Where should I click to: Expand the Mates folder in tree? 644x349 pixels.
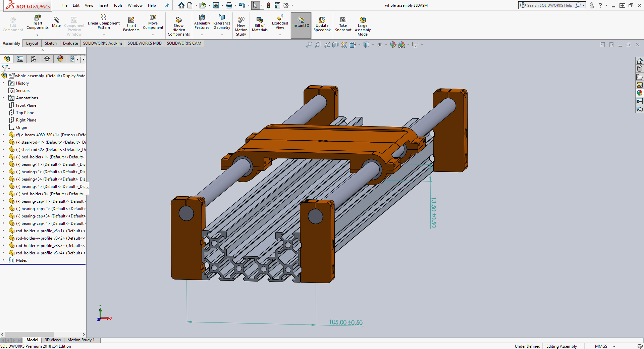[x=3, y=260]
